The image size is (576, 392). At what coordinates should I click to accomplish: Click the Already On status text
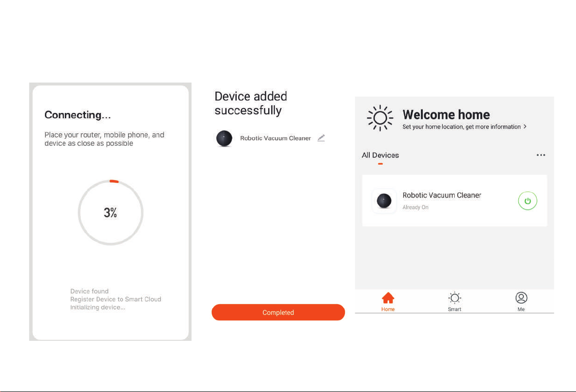coord(416,207)
